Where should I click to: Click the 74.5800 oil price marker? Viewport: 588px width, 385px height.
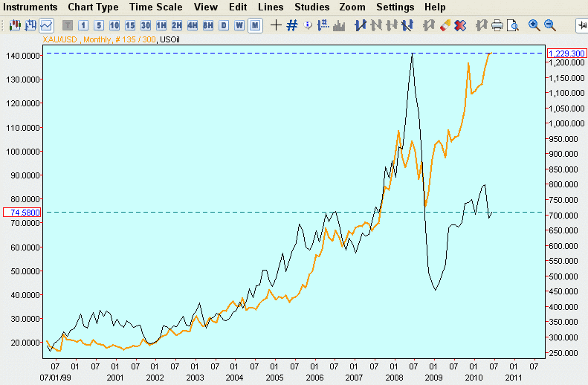point(22,213)
